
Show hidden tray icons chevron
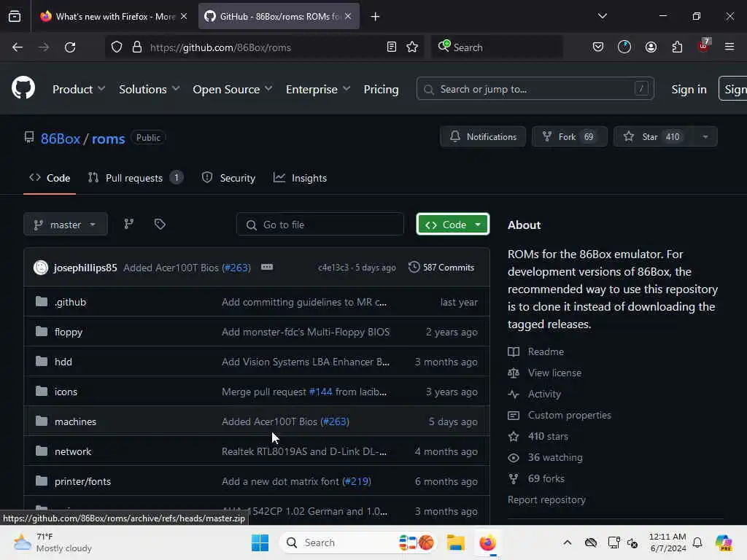click(x=568, y=542)
